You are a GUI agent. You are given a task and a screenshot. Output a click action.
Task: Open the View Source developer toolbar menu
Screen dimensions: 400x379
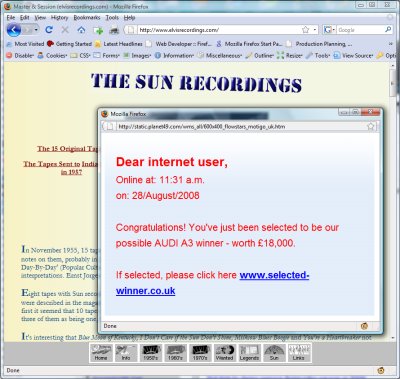(x=353, y=56)
